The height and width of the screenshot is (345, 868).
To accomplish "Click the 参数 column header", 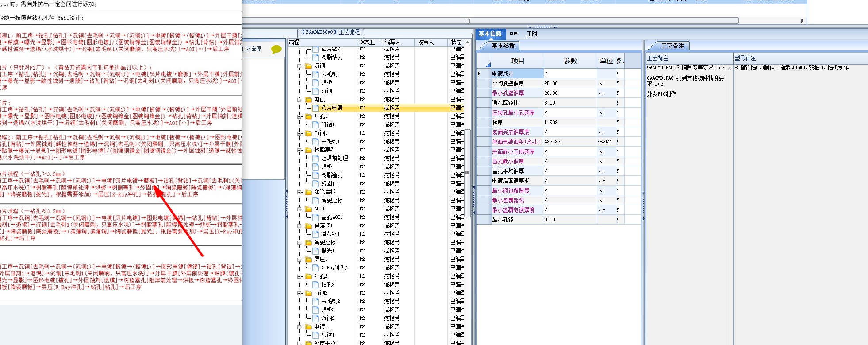I will pyautogui.click(x=570, y=61).
